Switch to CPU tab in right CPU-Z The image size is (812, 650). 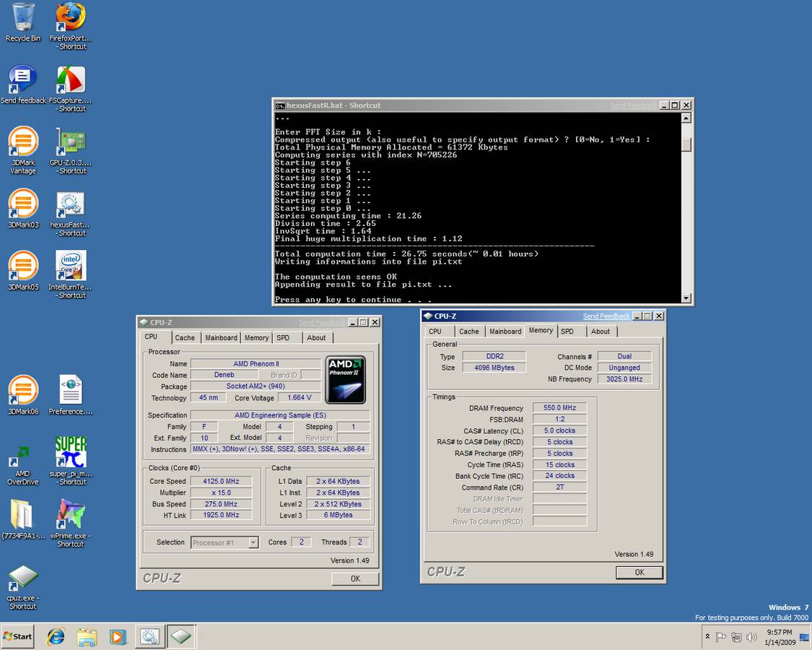435,331
